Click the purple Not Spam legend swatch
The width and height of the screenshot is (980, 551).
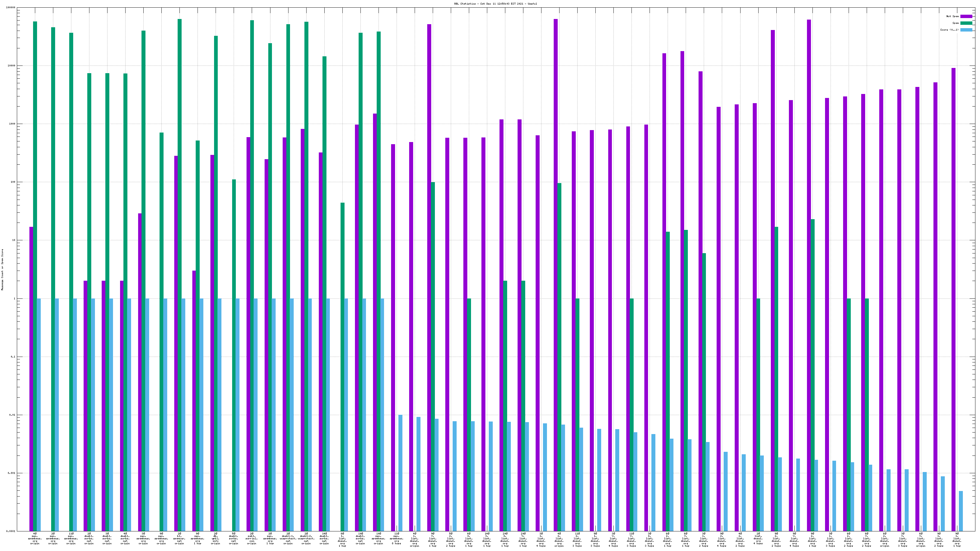966,16
